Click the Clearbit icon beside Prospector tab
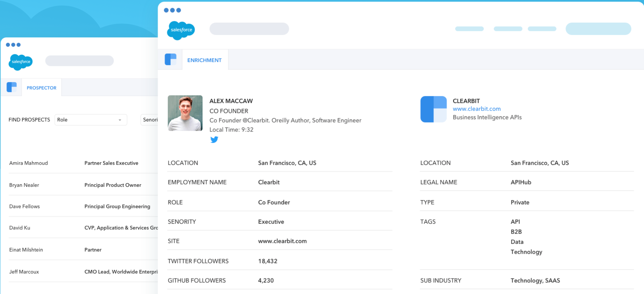 (12, 87)
